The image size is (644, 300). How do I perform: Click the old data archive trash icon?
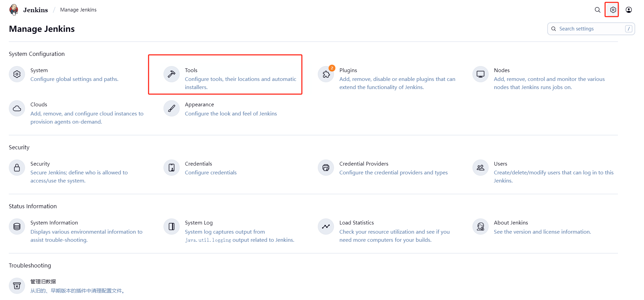(17, 286)
